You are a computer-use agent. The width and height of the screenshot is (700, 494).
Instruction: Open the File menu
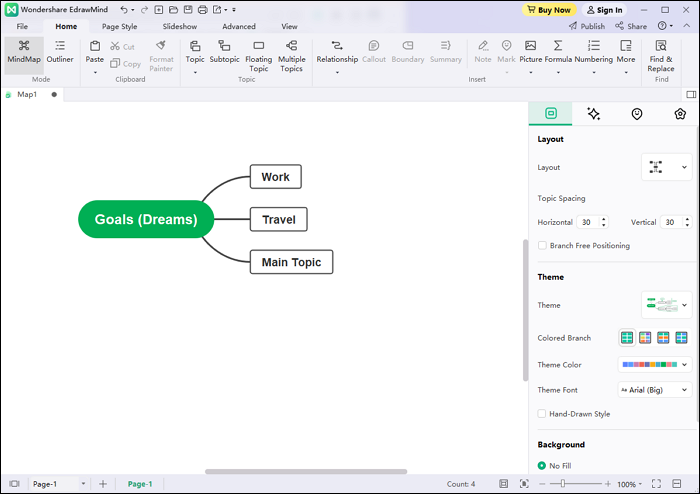point(22,26)
